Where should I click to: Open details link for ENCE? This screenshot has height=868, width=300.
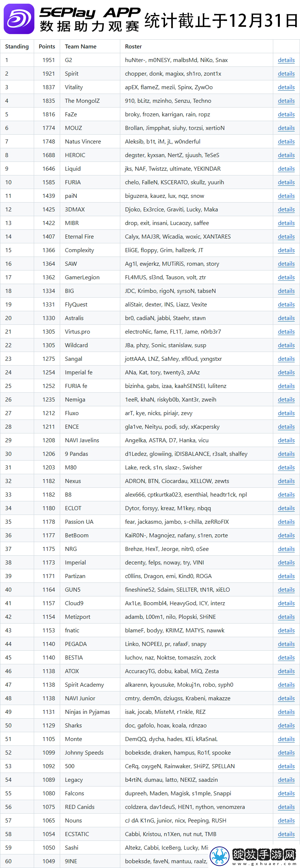[286, 427]
